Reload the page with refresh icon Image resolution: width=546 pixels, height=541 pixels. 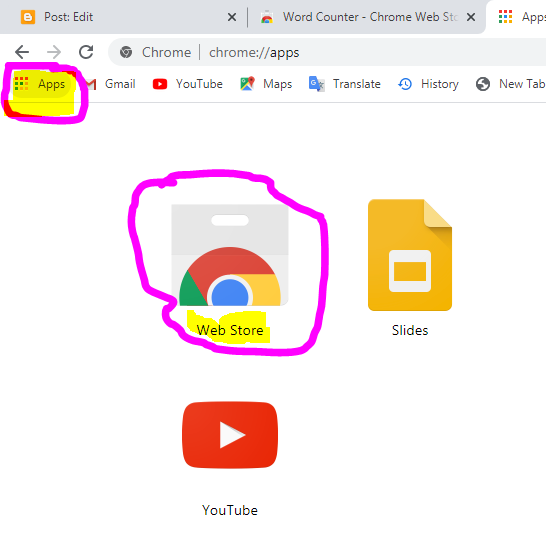86,52
